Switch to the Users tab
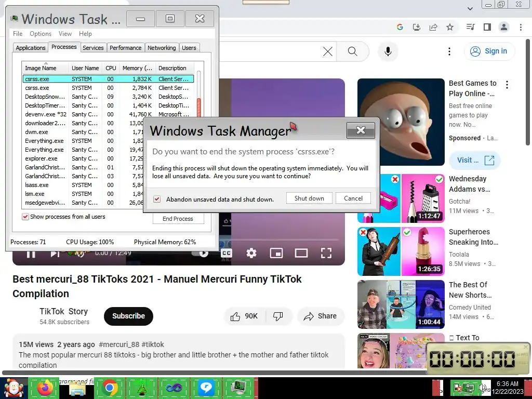This screenshot has height=399, width=532. tap(189, 48)
